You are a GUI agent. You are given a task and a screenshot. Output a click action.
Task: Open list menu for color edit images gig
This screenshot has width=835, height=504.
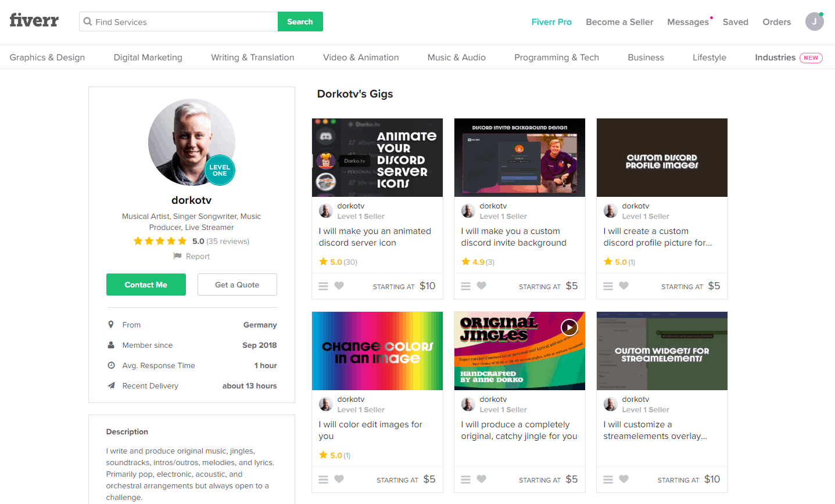[324, 479]
